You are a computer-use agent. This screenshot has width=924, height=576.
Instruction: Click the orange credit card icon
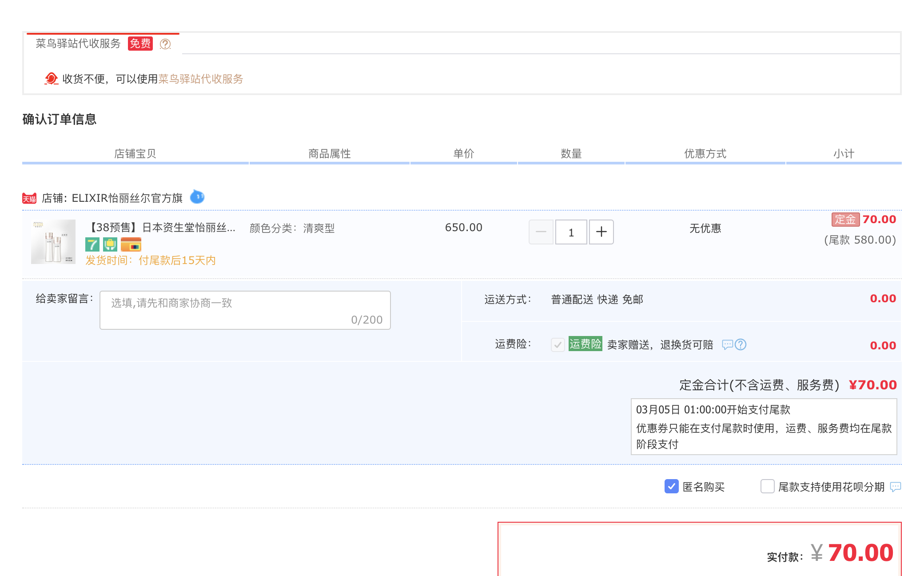(x=131, y=244)
